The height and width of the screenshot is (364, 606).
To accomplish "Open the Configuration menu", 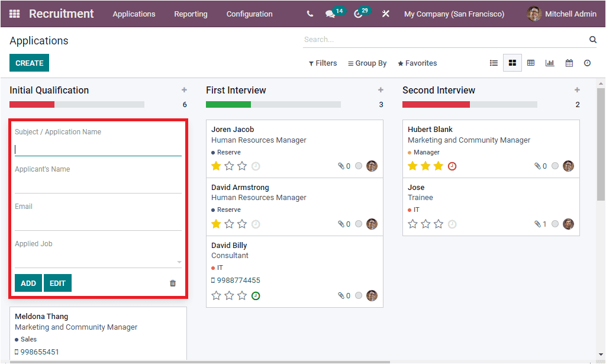I will click(x=249, y=14).
